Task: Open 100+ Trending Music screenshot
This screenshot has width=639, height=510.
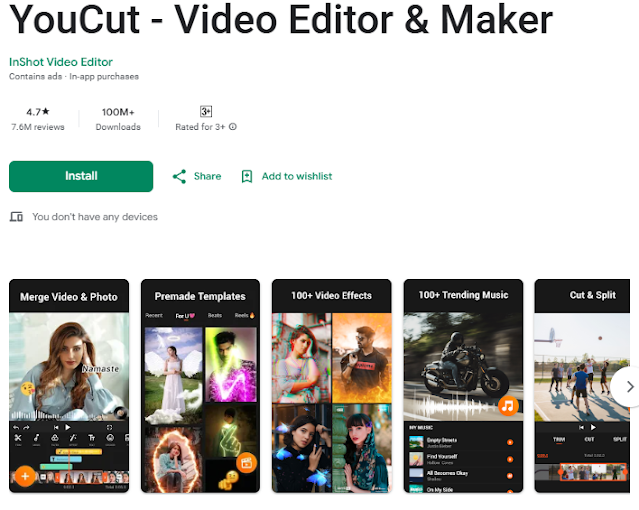Action: click(463, 386)
